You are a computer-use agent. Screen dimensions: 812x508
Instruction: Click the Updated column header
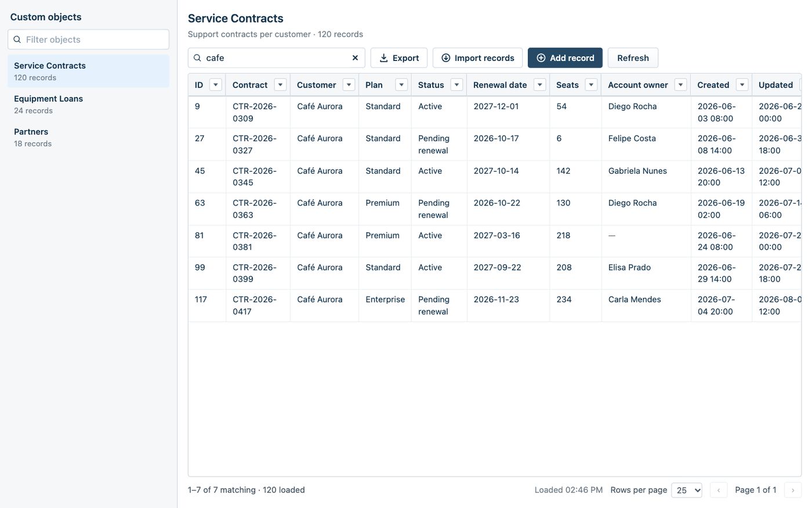point(776,85)
